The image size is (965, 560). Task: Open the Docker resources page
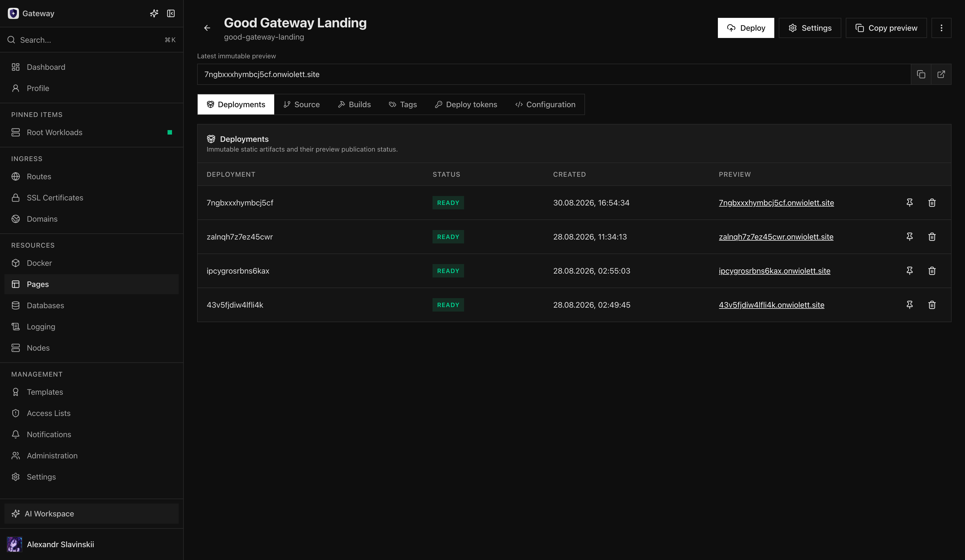tap(92, 263)
